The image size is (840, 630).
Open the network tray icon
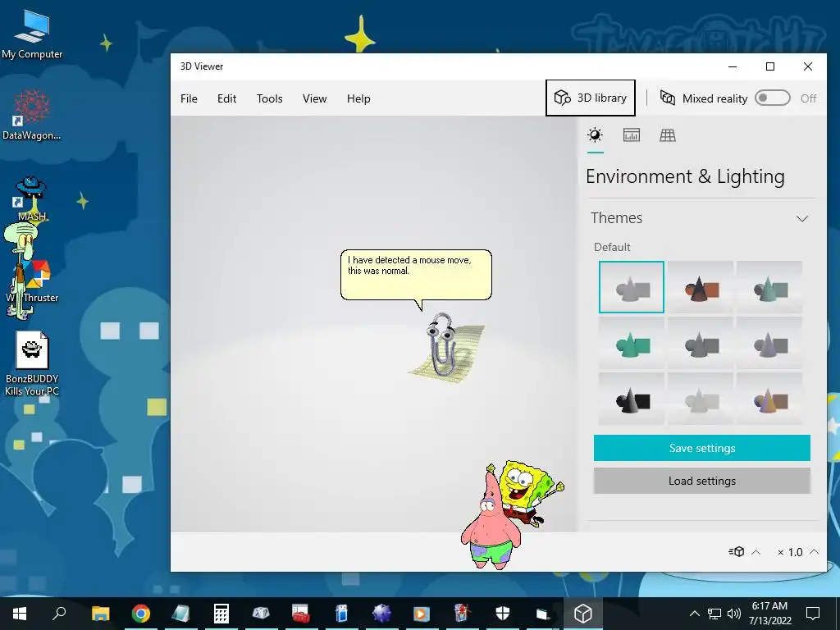click(714, 614)
